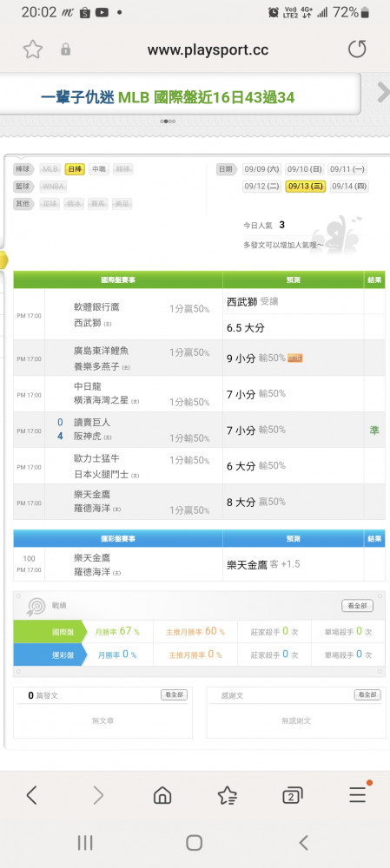Choose date 09/10 (日)
390x868 pixels.
(x=305, y=169)
